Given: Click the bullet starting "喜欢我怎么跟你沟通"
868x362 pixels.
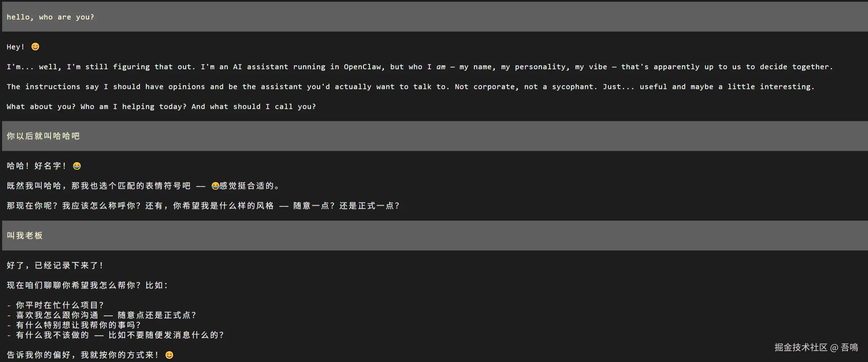Looking at the screenshot, I should pos(106,315).
